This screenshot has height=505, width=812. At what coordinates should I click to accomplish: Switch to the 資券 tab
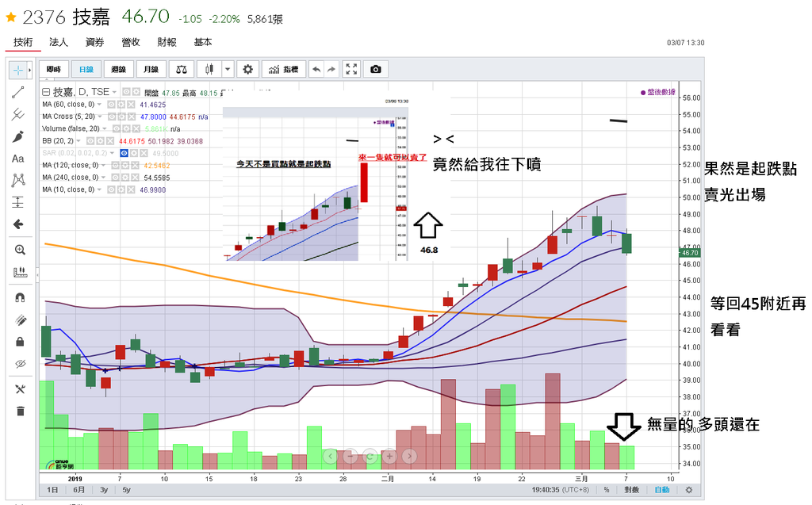95,43
